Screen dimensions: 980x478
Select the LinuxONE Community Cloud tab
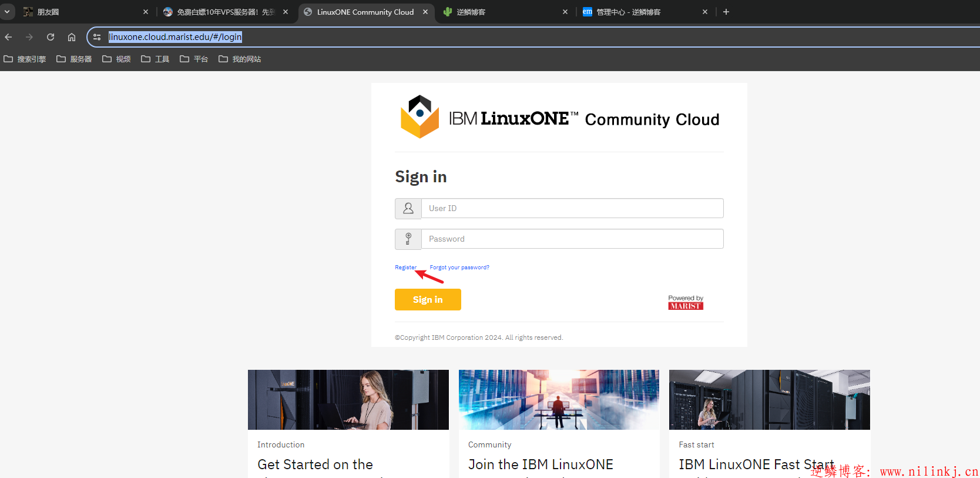[365, 12]
